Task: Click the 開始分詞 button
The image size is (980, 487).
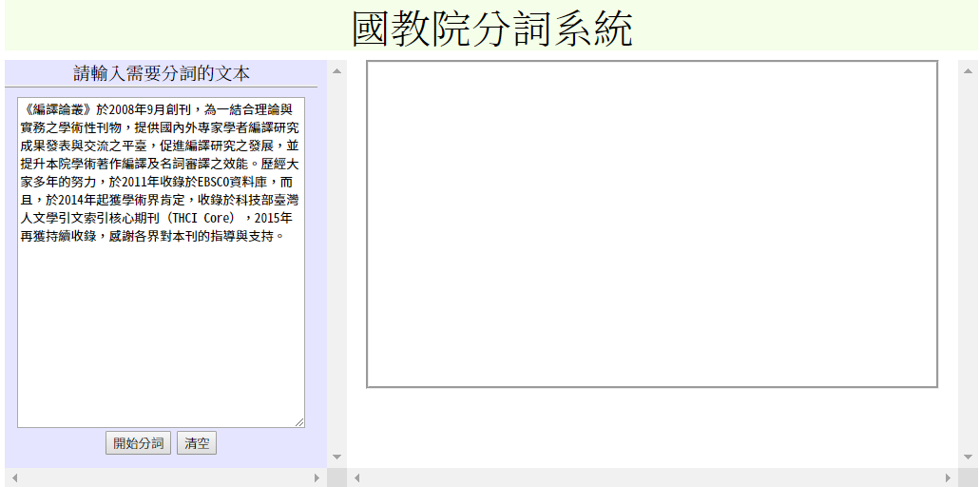Action: [x=138, y=443]
